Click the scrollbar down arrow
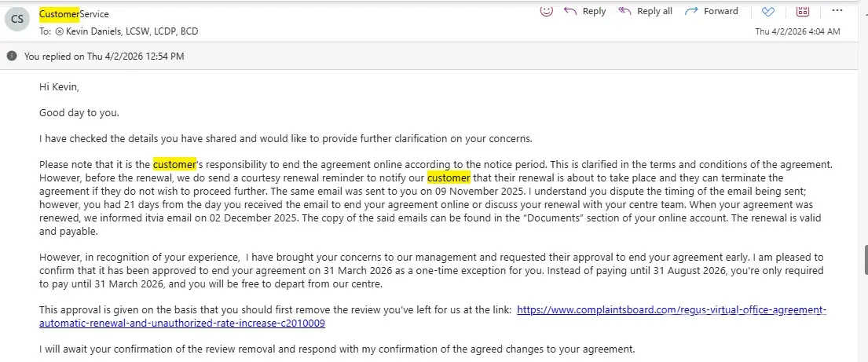This screenshot has width=868, height=362. [x=864, y=357]
